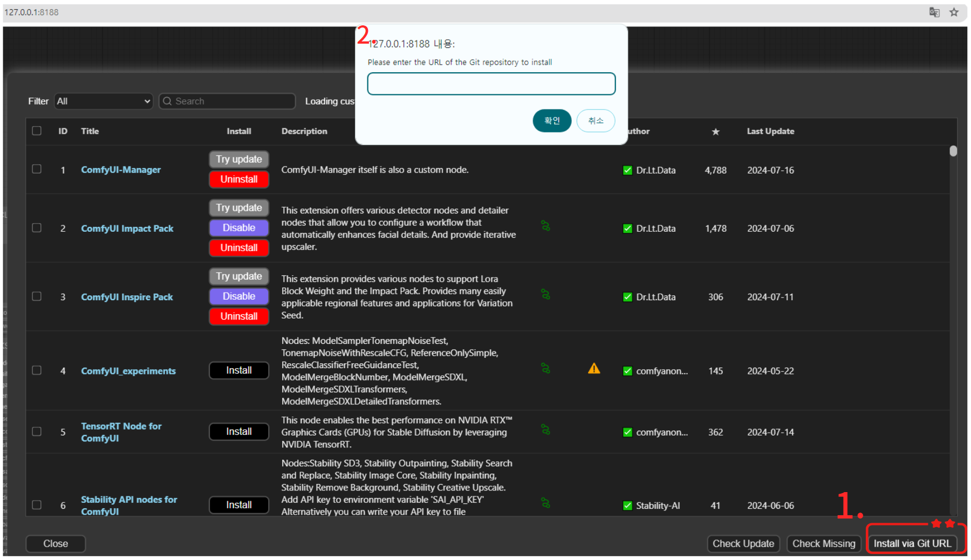Screen dimensions: 971x560
Task: Click the green git icon for ComfyUI_experiments
Action: 546,368
